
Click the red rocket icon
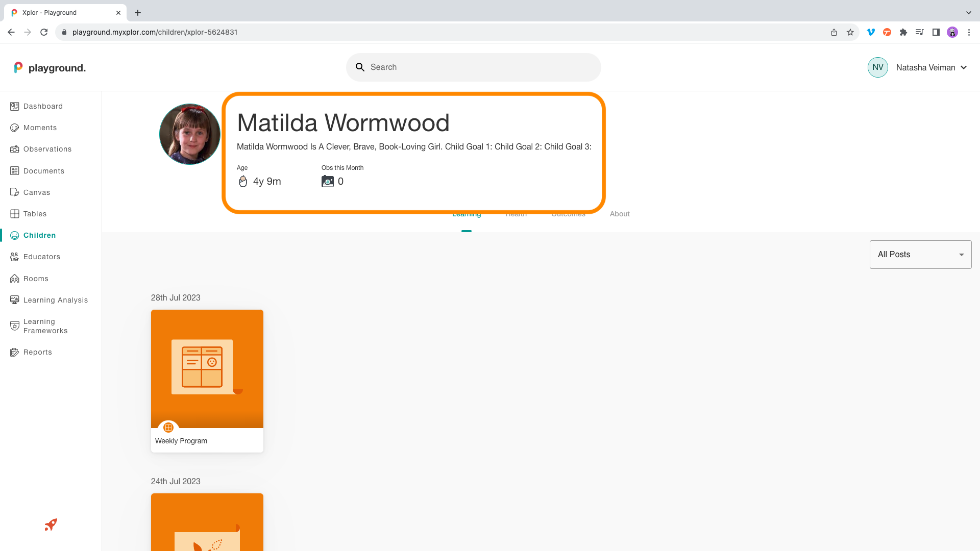click(51, 524)
